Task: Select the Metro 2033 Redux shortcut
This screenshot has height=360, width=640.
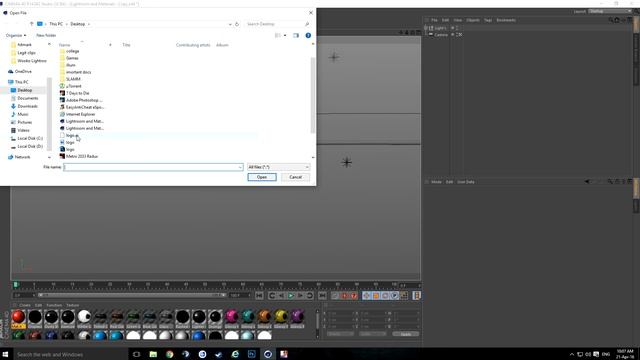Action: point(82,156)
